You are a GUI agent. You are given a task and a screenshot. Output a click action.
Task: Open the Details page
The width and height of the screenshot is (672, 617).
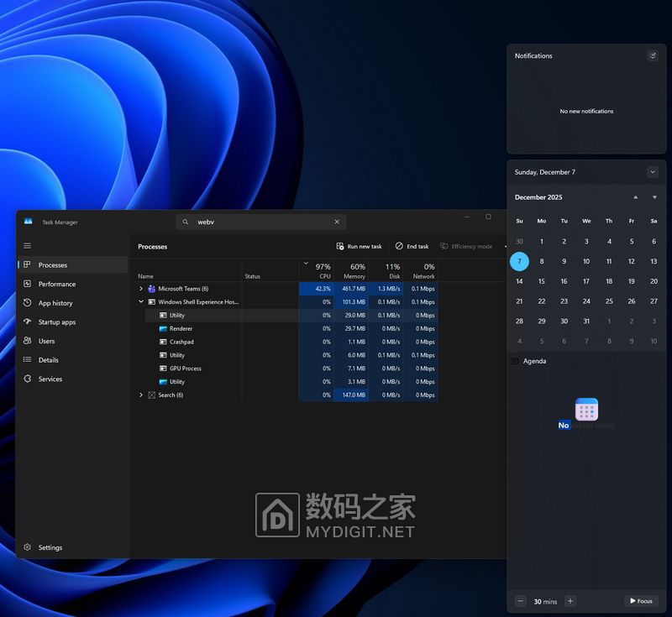[73, 359]
